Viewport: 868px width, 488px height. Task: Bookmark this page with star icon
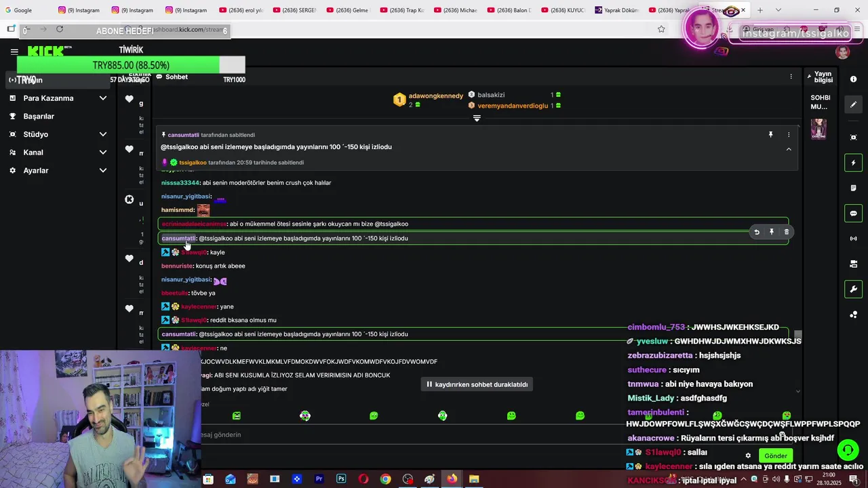(661, 29)
